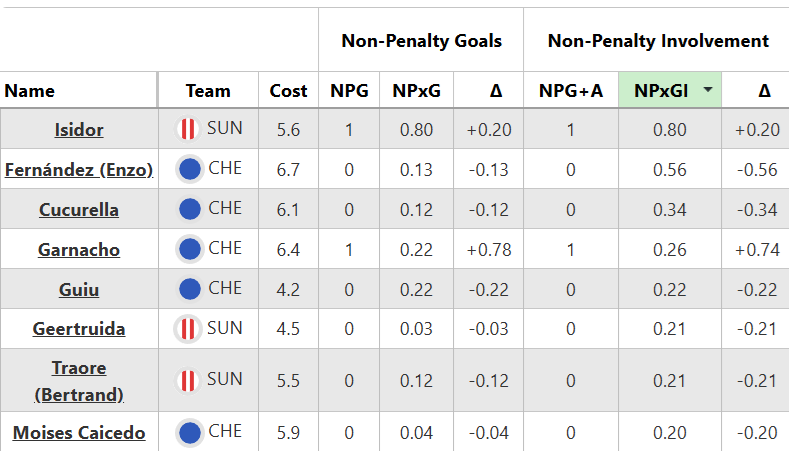
Task: Click Chelsea badge in Guiu row
Action: click(x=190, y=289)
